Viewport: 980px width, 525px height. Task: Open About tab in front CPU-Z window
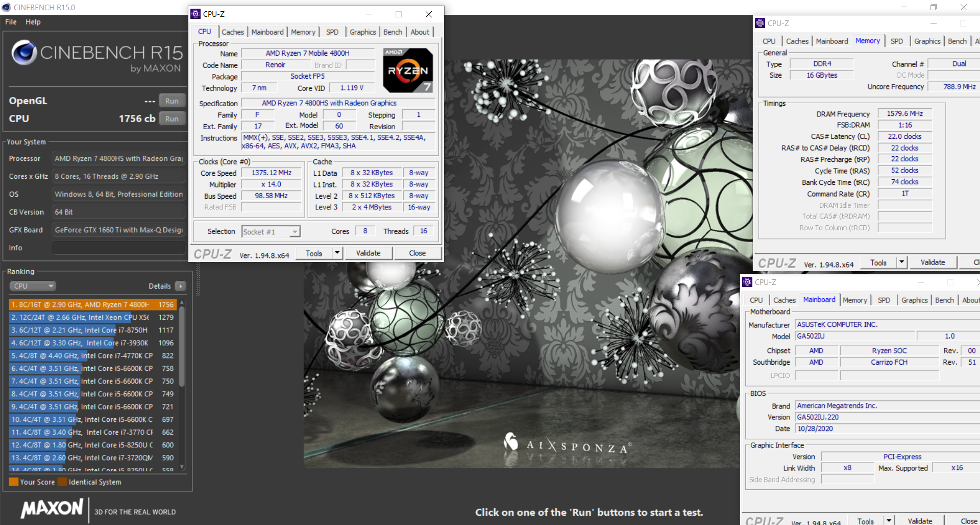(x=420, y=32)
